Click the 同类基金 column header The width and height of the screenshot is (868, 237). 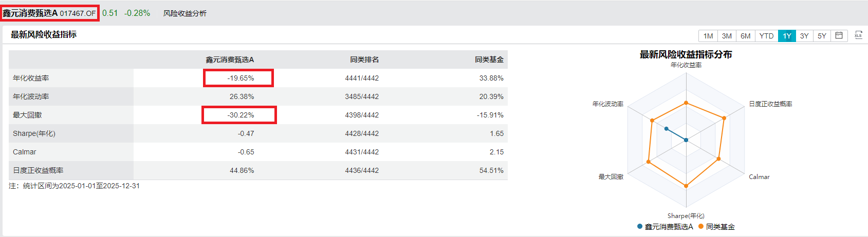489,60
